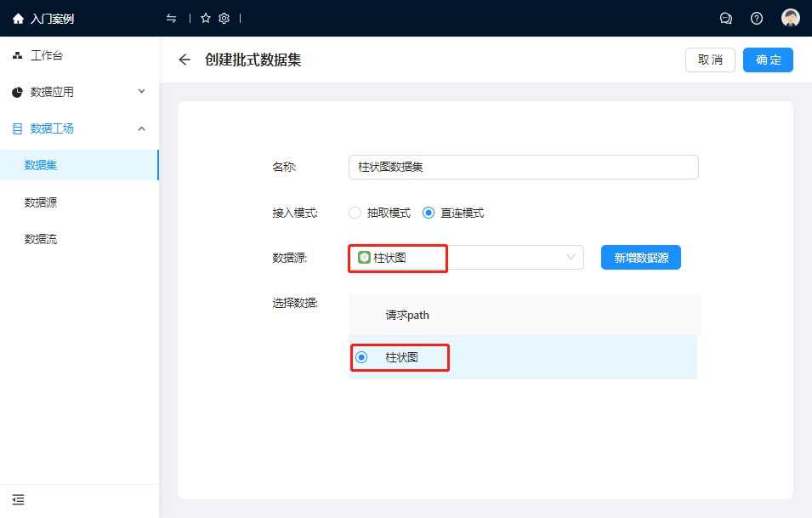Click the back arrow beside 创建批式数据集

click(x=185, y=60)
